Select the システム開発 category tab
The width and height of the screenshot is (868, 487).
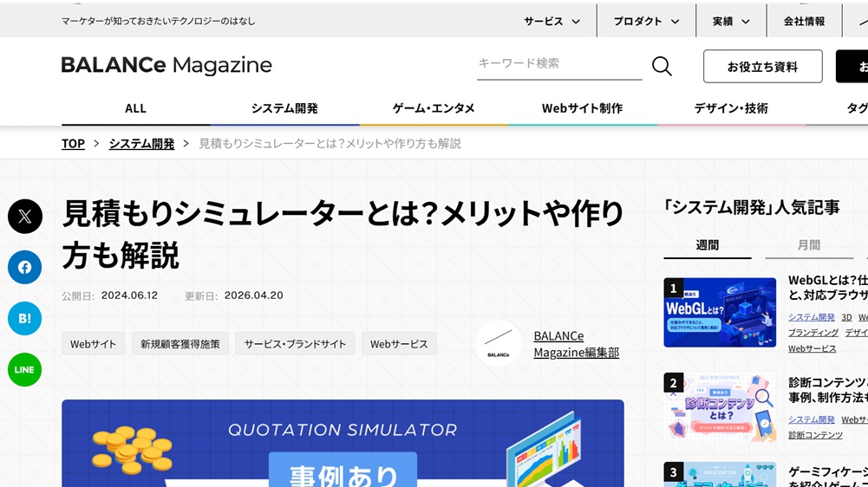coord(284,108)
